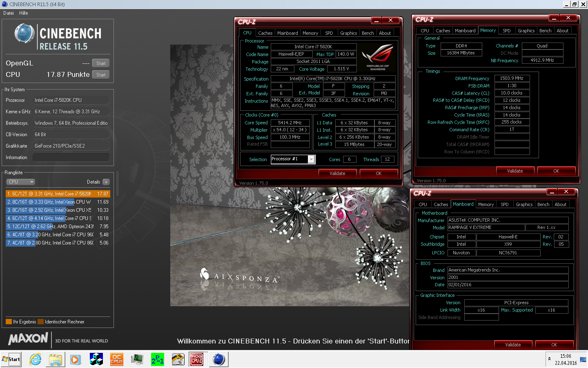The width and height of the screenshot is (588, 368).
Task: Select CPU tab in CPU-Z Memory timings window
Action: tap(425, 31)
